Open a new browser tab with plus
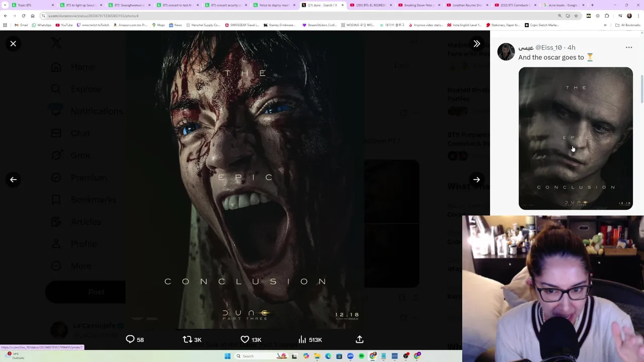This screenshot has height=362, width=644. (x=592, y=5)
